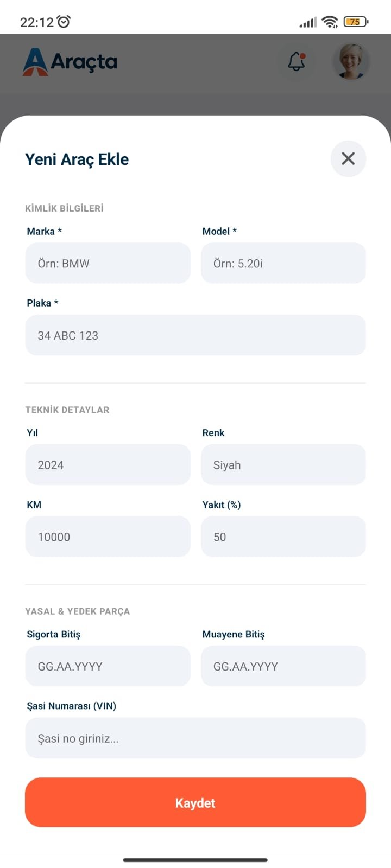The image size is (391, 868).
Task: Focus the Marka input field
Action: point(108,263)
